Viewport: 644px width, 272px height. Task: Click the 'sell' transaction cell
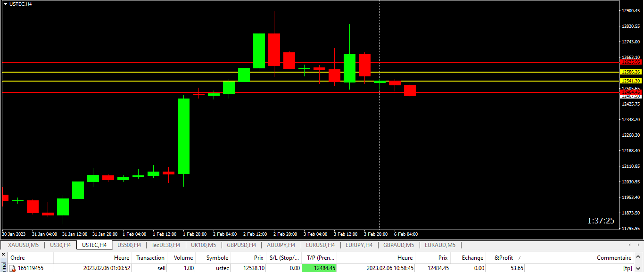(x=161, y=268)
